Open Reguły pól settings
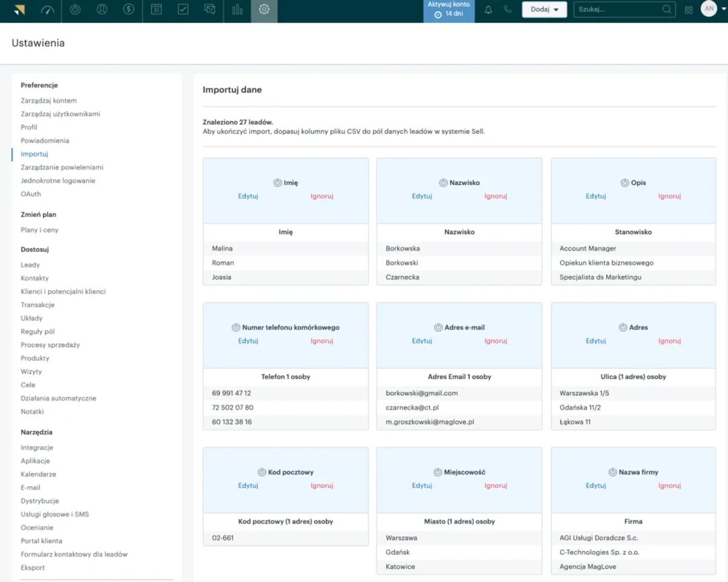The image size is (728, 582). [x=38, y=332]
